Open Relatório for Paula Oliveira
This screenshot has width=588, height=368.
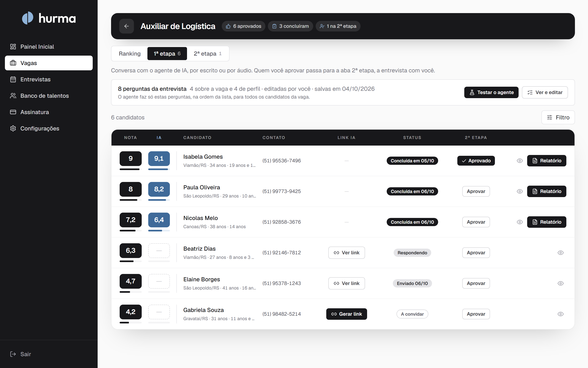coord(547,191)
